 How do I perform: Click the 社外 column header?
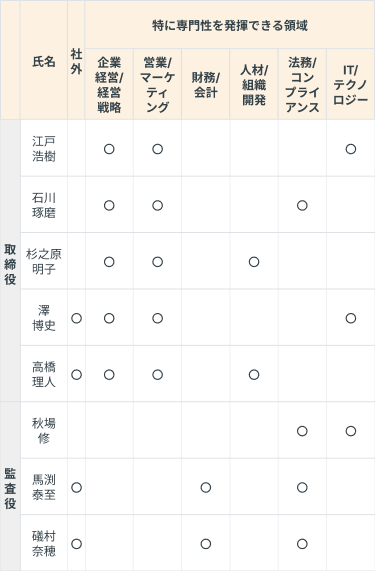click(76, 62)
